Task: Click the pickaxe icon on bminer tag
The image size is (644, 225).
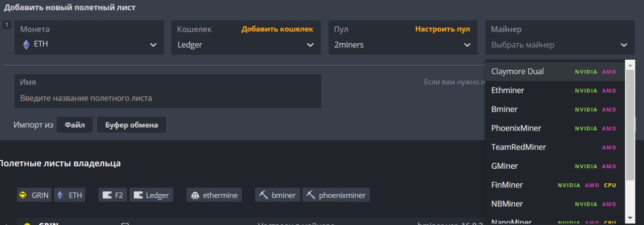Action: tap(263, 195)
